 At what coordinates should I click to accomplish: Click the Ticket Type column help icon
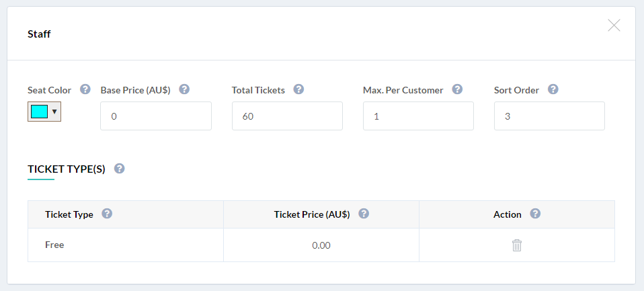[107, 214]
